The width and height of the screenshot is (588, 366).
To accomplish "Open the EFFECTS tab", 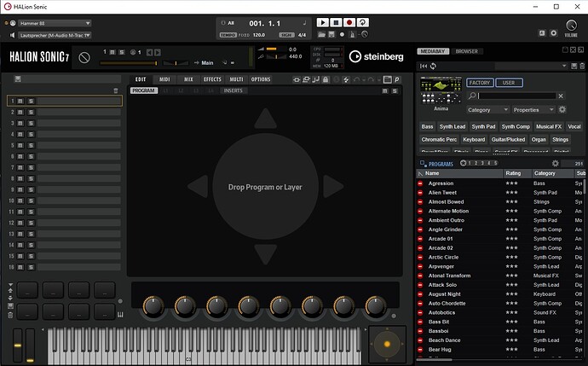I will coord(213,79).
